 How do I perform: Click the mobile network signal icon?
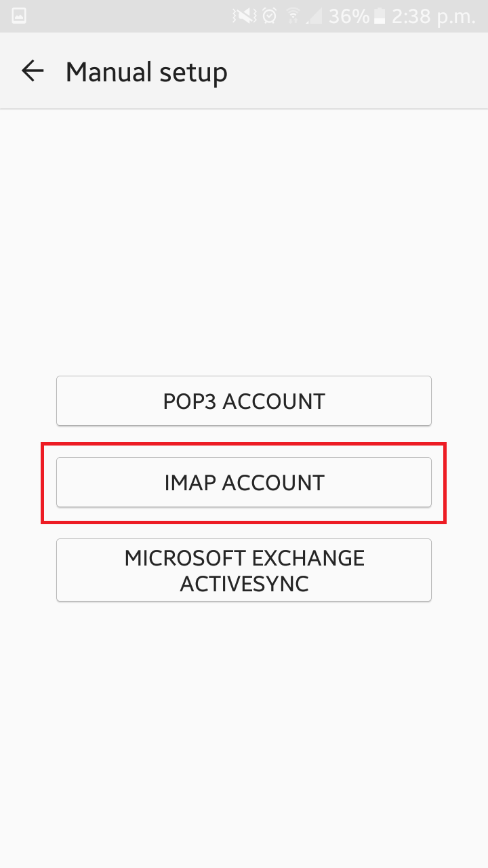coord(314,16)
